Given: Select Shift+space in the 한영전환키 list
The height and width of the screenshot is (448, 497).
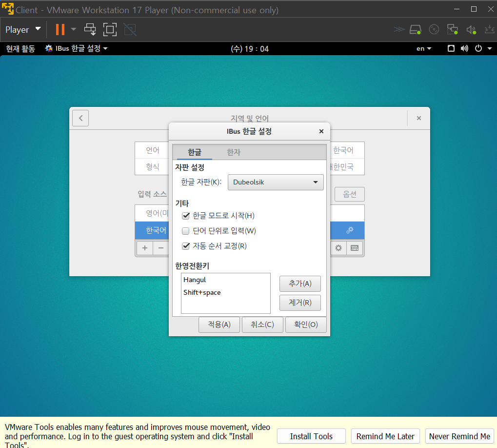Looking at the screenshot, I should pos(225,293).
